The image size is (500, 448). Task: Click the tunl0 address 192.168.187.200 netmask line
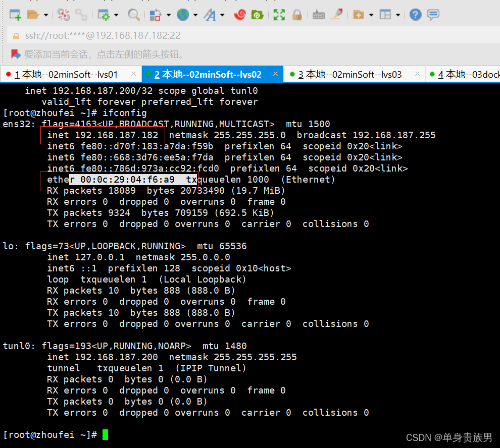point(172,357)
